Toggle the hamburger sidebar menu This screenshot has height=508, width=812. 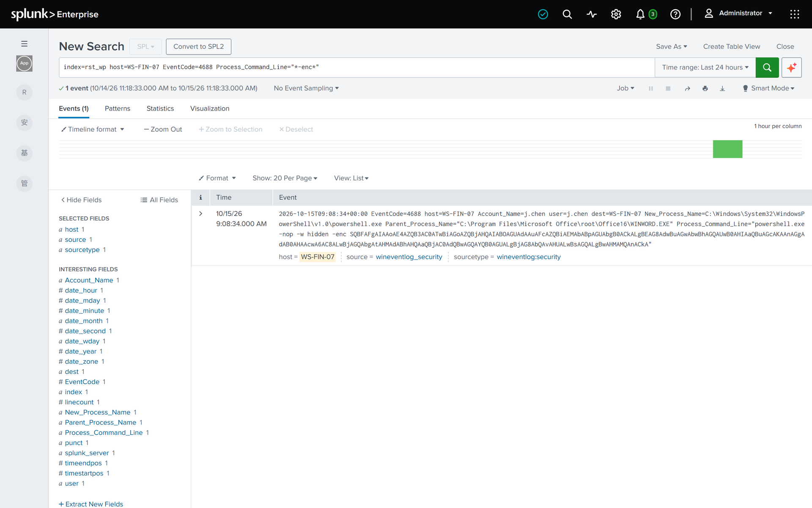point(25,44)
